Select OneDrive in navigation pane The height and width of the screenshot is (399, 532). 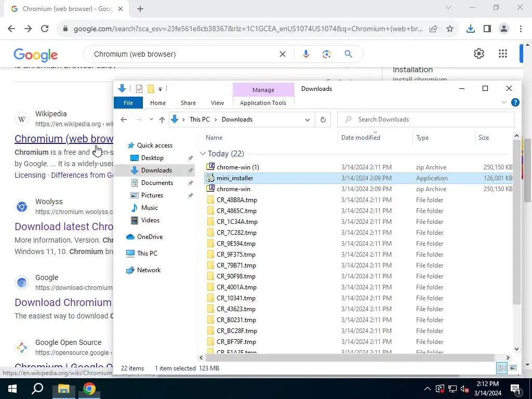point(150,236)
